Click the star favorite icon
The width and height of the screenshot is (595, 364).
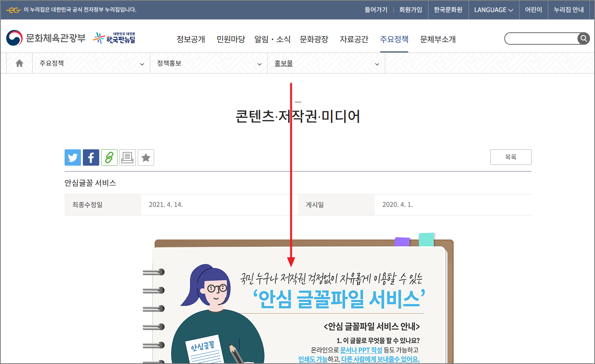[x=146, y=157]
